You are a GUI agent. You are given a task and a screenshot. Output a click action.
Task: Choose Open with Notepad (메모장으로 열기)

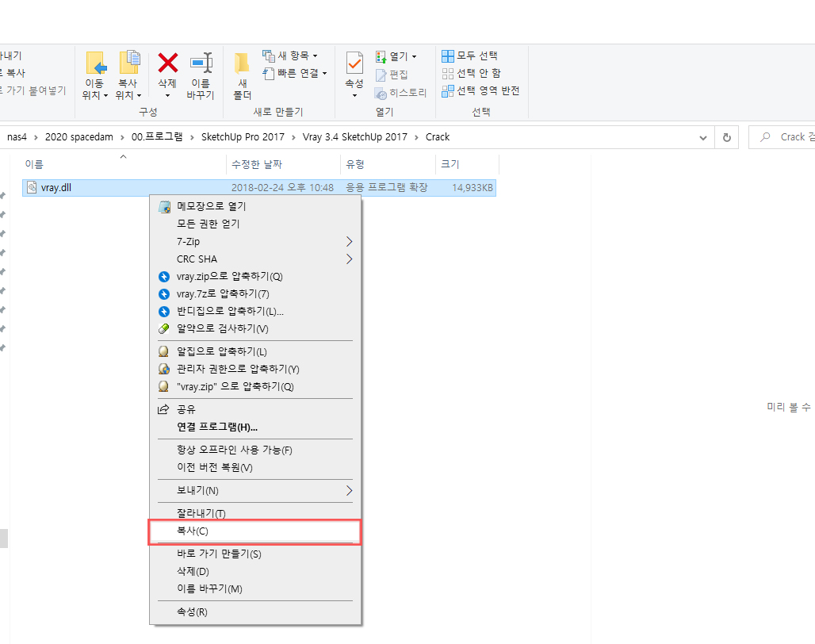point(255,206)
